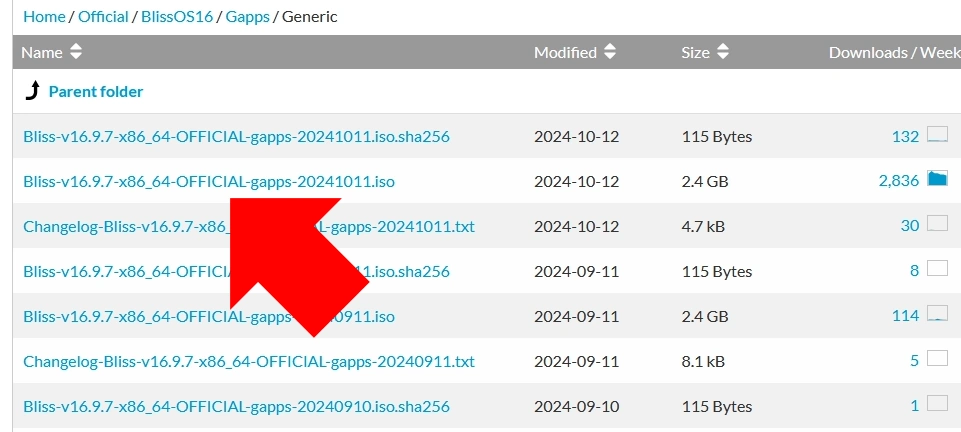Click the stats icon beside 1 download
This screenshot has width=961, height=432.
click(x=937, y=405)
